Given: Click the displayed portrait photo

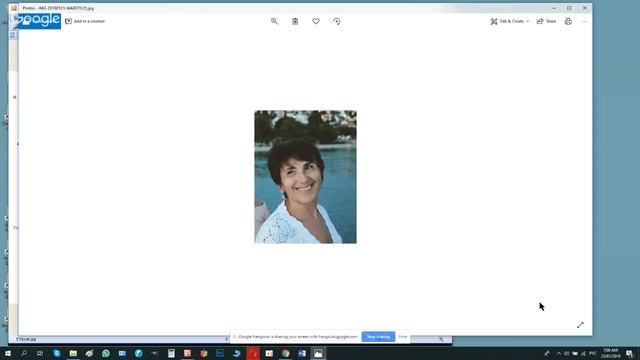Looking at the screenshot, I should pos(305,177).
